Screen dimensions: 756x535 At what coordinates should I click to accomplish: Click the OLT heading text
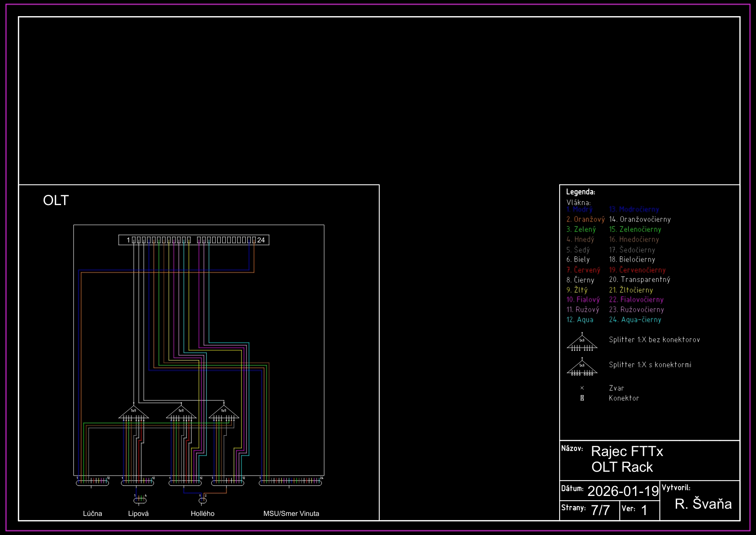coord(56,200)
